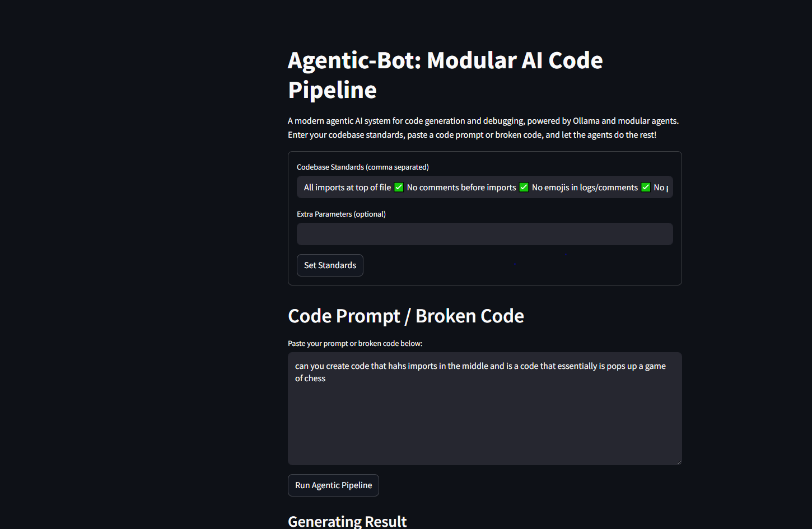Click the introductory description paragraph under the title
The width and height of the screenshot is (812, 529).
click(x=483, y=128)
